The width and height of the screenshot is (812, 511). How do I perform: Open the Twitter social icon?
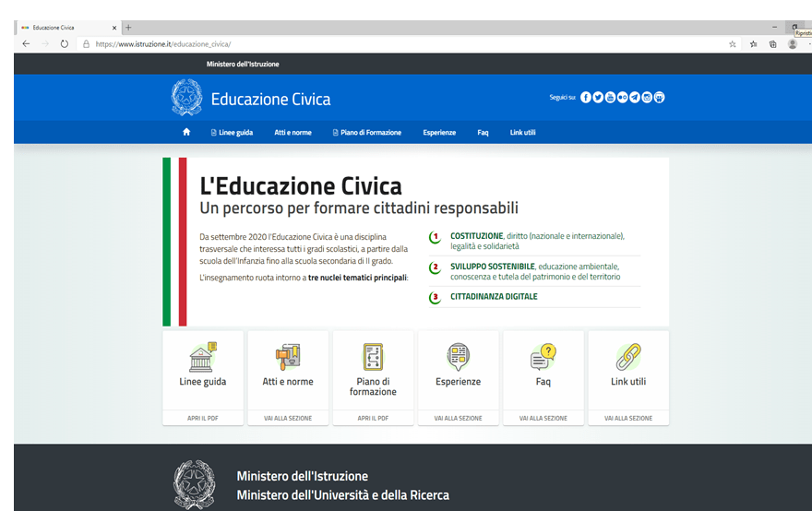tap(598, 98)
